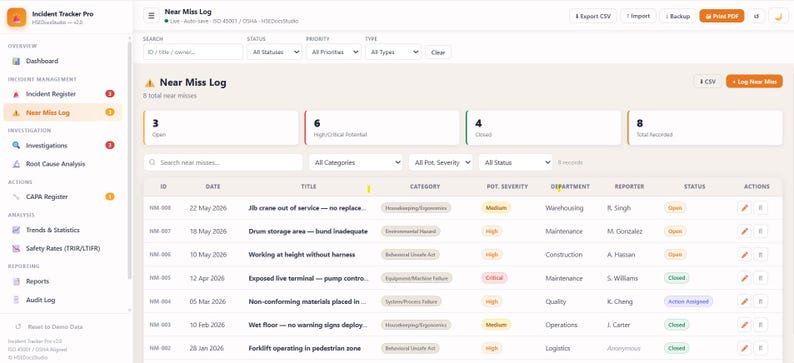
Task: Click the Title column header
Action: point(308,187)
